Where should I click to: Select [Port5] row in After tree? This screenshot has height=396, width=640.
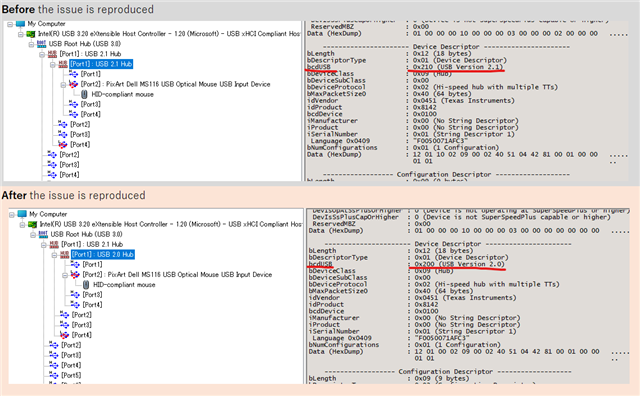tap(71, 375)
